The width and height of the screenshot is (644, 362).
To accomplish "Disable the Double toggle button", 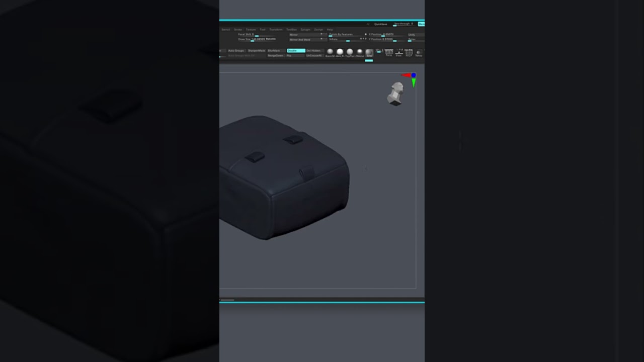I will coord(295,51).
